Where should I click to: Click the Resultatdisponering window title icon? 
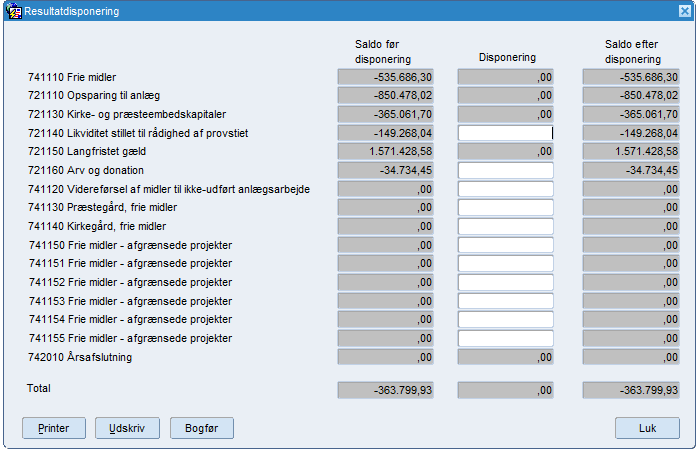(x=14, y=11)
